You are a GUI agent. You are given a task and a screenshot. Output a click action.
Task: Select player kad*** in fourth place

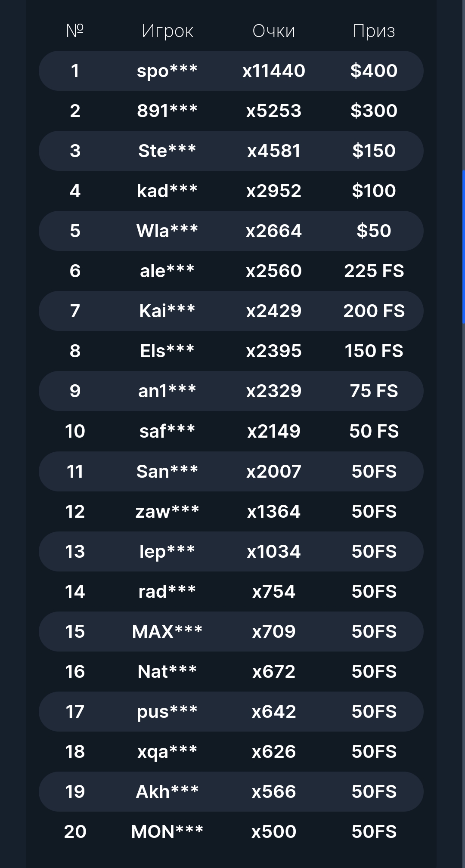click(167, 191)
